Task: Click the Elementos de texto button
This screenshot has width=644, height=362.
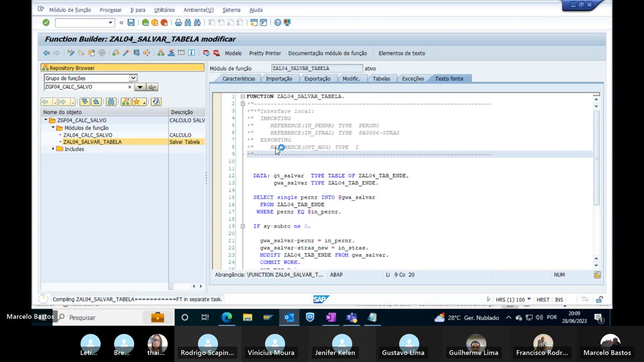Action: coord(401,53)
